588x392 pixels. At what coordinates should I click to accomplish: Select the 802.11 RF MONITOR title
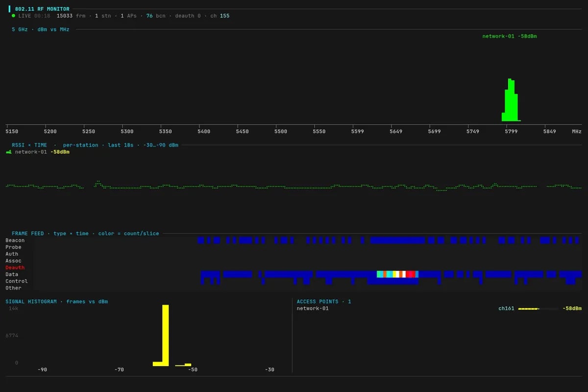tap(42, 9)
